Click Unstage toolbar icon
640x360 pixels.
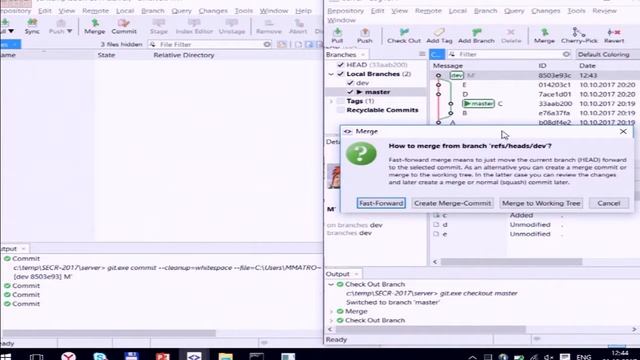tap(232, 26)
